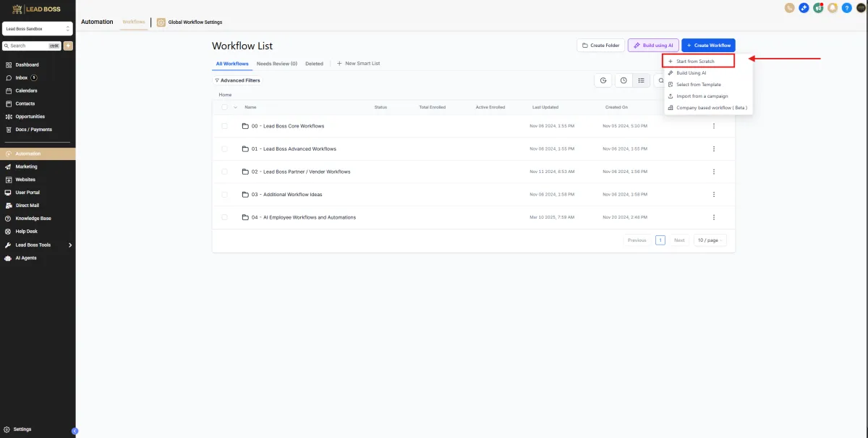The height and width of the screenshot is (438, 868).
Task: Choose Start from Scratch in the menu
Action: (699, 62)
